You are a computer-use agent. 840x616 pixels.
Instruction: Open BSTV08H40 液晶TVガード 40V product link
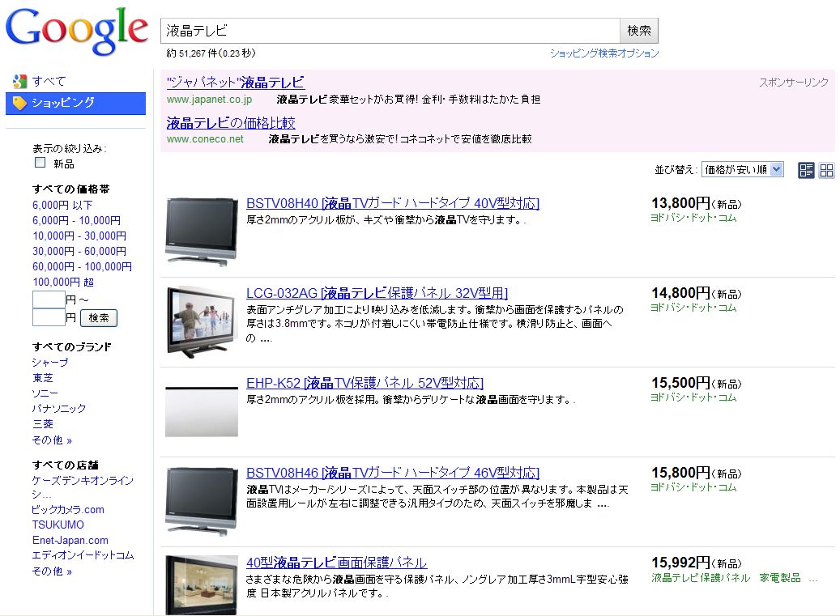pyautogui.click(x=393, y=203)
